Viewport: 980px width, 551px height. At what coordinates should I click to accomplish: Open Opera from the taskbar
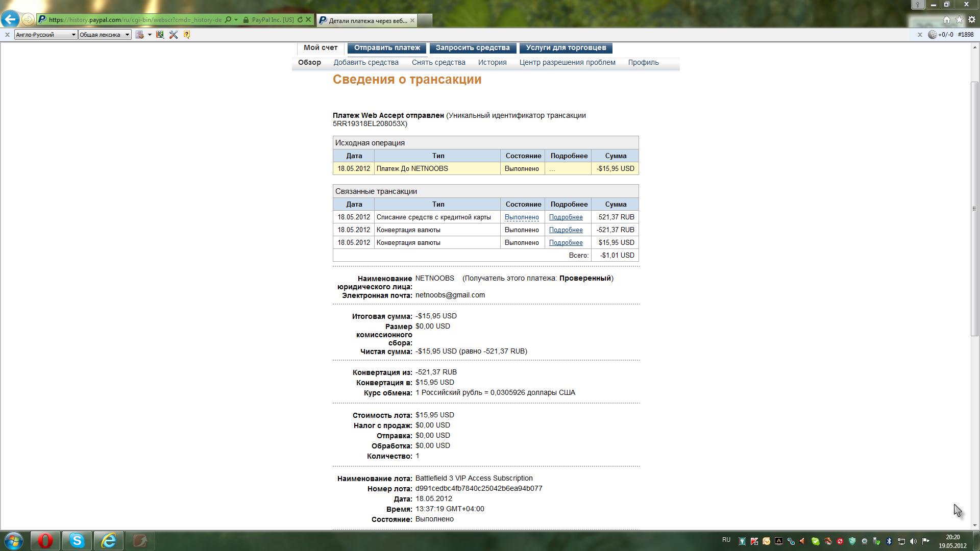coord(45,540)
